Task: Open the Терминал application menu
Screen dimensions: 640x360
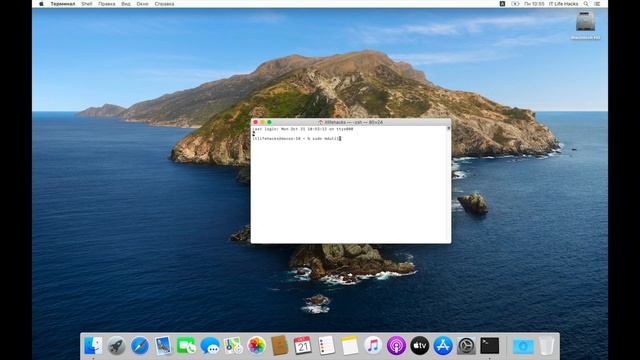Action: 63,4
